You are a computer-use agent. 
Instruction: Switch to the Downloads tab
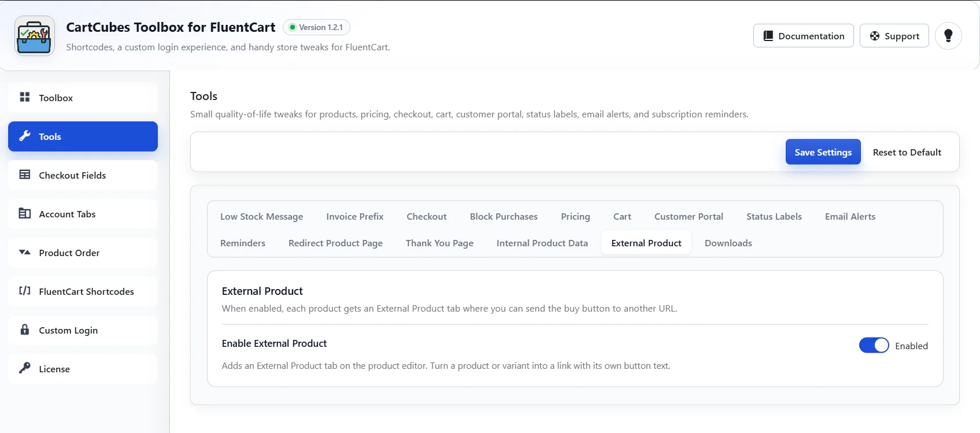728,243
